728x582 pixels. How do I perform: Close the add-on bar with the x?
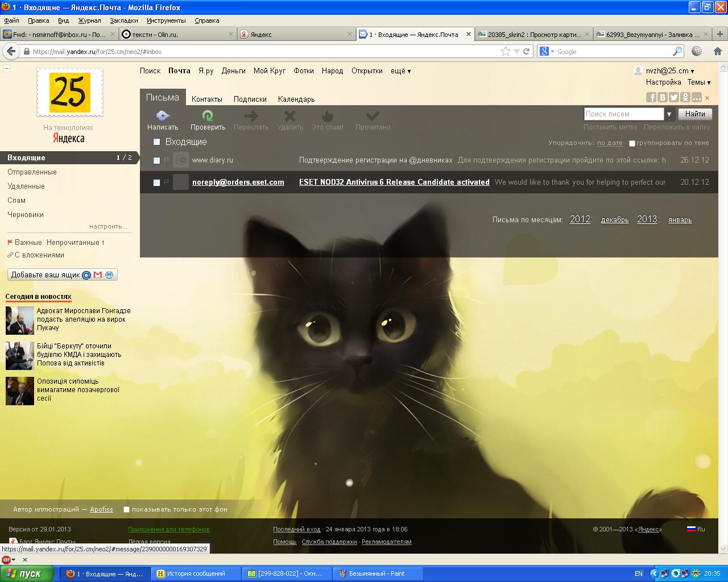[24, 560]
